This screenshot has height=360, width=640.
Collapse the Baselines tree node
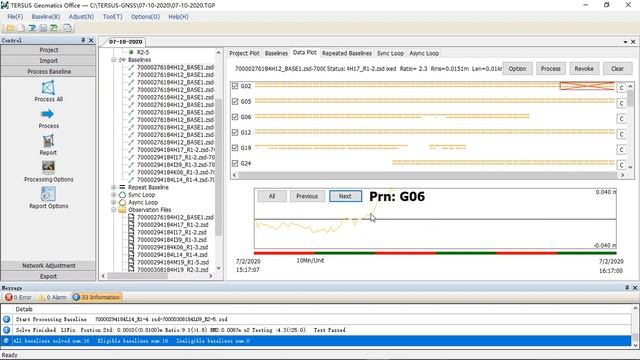[113, 60]
